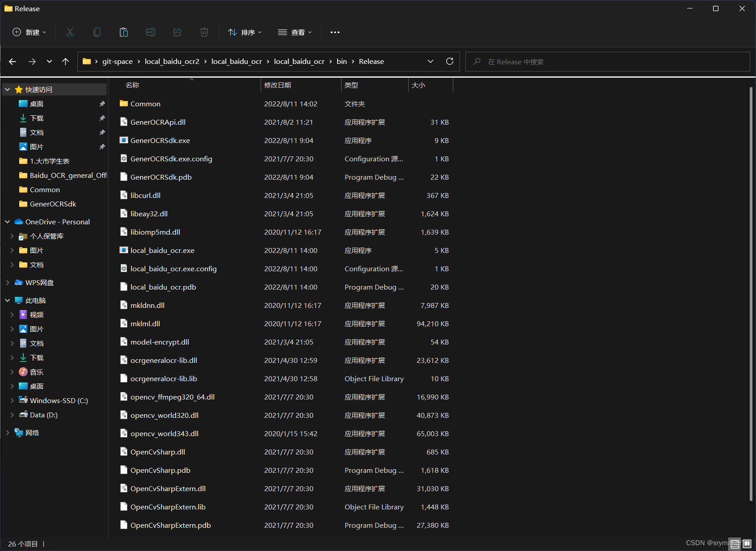Select file GenerOCRApi.dll
This screenshot has height=551, width=756.
click(158, 122)
